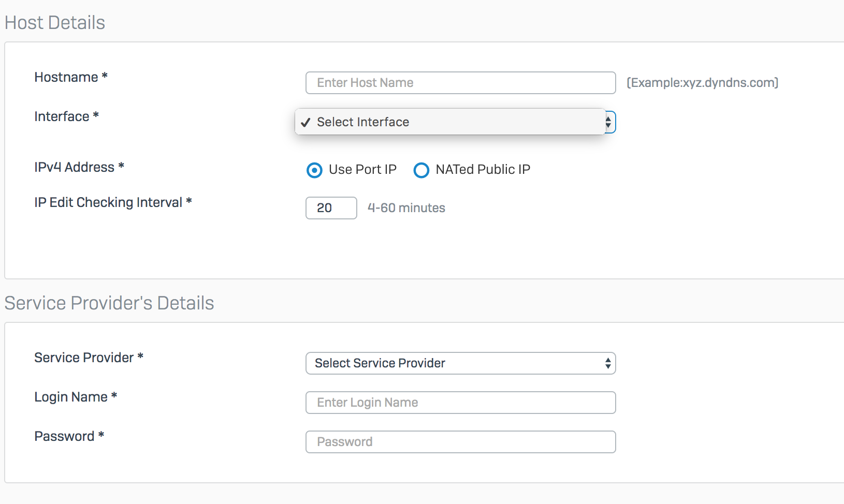The height and width of the screenshot is (504, 844).
Task: Click the Service Provider label
Action: [x=89, y=358]
